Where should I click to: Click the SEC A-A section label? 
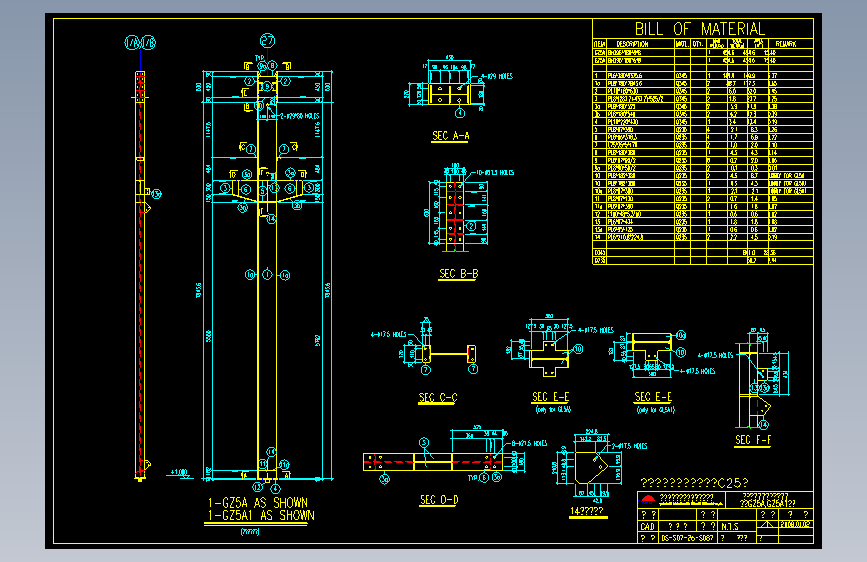pos(451,136)
